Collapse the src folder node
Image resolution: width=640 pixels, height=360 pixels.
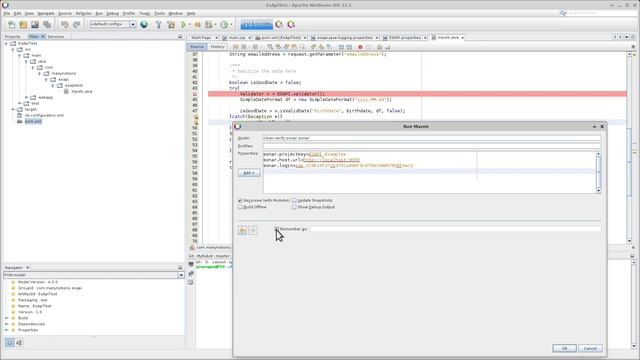[x=13, y=49]
